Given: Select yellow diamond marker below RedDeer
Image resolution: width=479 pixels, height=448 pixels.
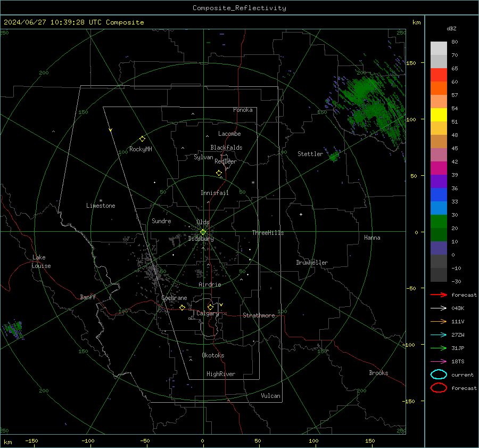Looking at the screenshot, I should 219,173.
